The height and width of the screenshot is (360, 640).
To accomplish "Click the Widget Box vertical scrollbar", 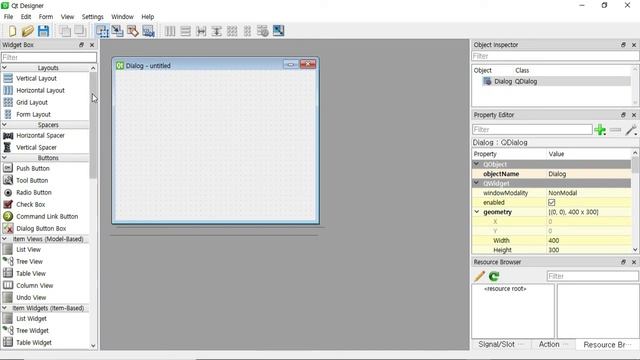I will (x=93, y=125).
